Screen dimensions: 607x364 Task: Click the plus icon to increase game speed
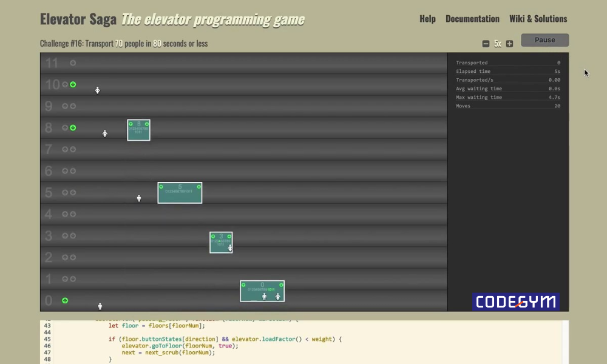509,43
